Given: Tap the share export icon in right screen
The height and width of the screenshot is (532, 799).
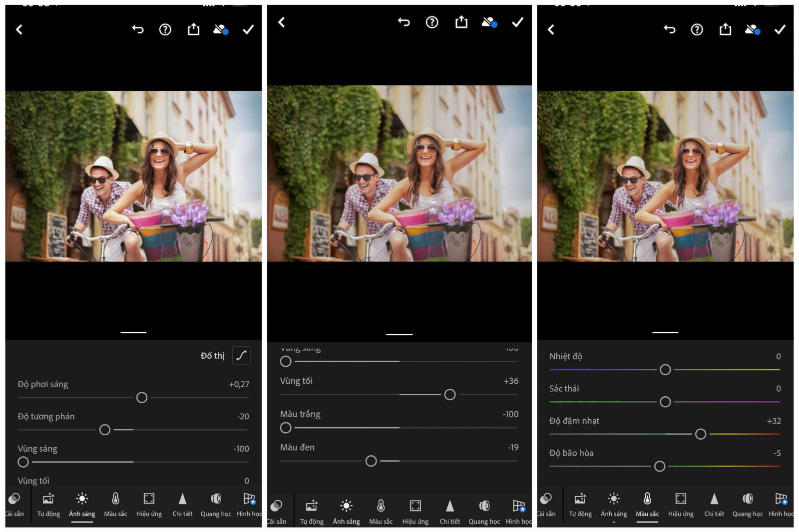Looking at the screenshot, I should tap(725, 29).
